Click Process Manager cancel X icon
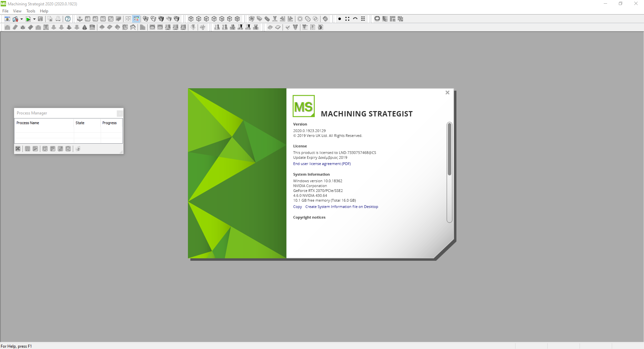The image size is (644, 349). 18,149
